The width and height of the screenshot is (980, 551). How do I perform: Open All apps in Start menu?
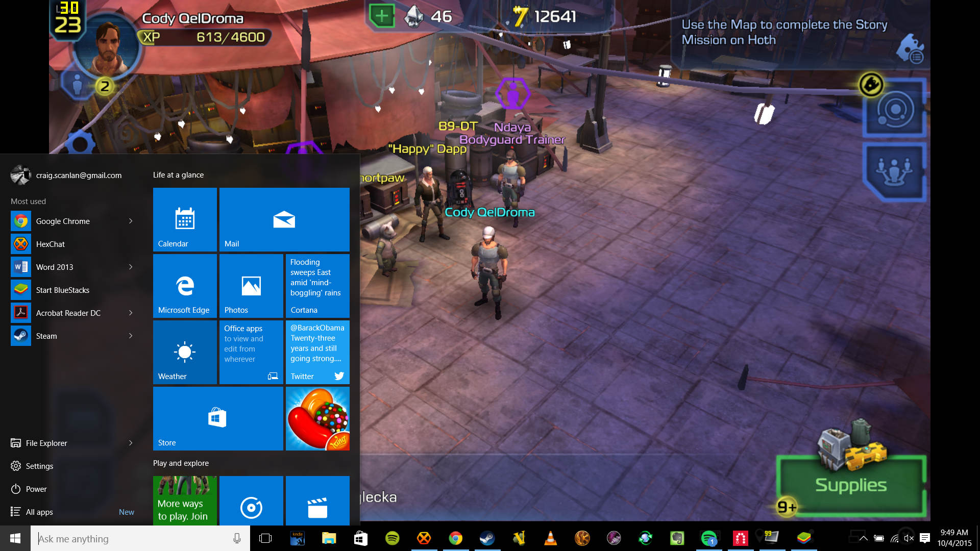pos(39,512)
